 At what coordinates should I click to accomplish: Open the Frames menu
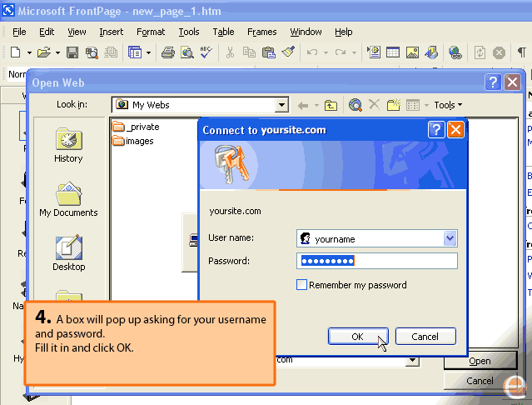coord(261,32)
